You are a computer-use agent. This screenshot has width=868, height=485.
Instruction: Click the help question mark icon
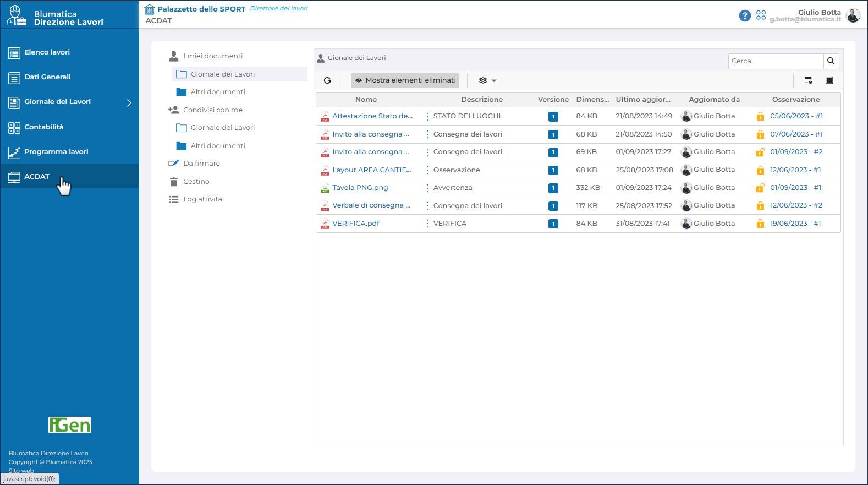pos(745,16)
